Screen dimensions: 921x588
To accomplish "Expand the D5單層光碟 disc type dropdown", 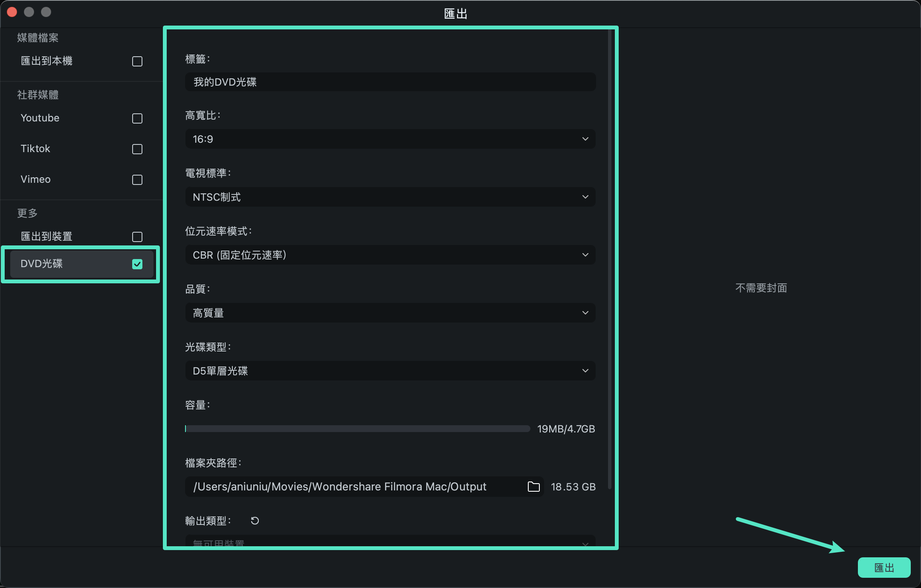I will point(390,371).
